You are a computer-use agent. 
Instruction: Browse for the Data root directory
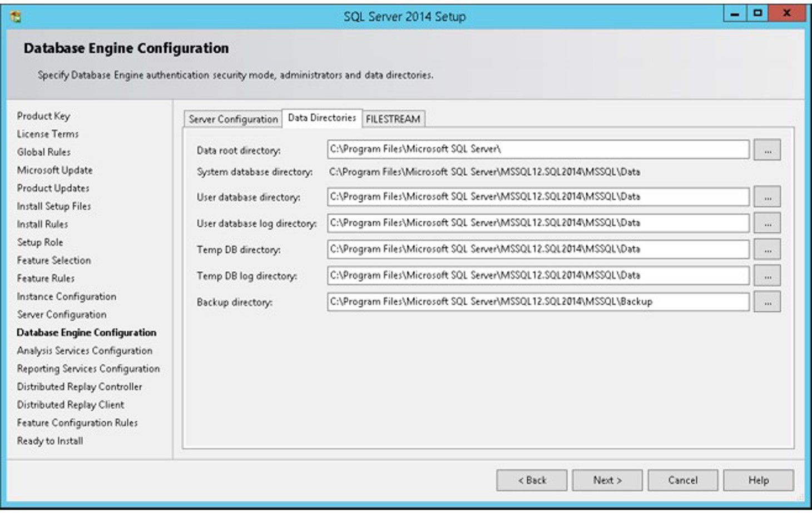pos(768,148)
